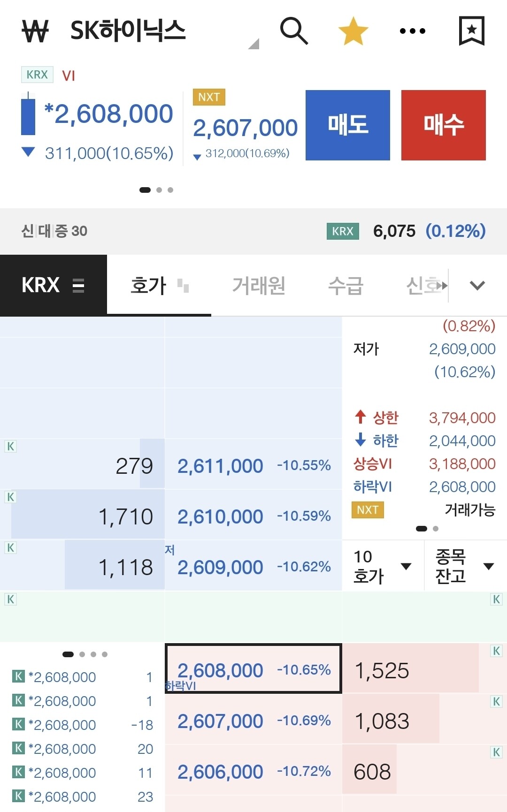Tap K icon right of quantity 608

496,752
